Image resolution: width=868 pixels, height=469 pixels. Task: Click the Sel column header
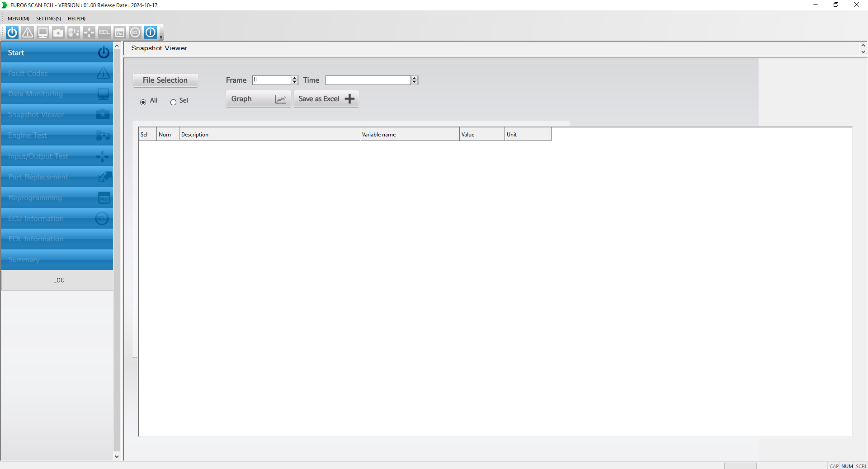148,134
